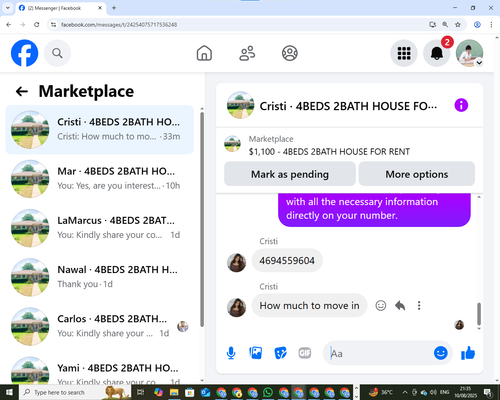The height and width of the screenshot is (400, 500).
Task: Open the Facebook search icon
Action: point(57,53)
